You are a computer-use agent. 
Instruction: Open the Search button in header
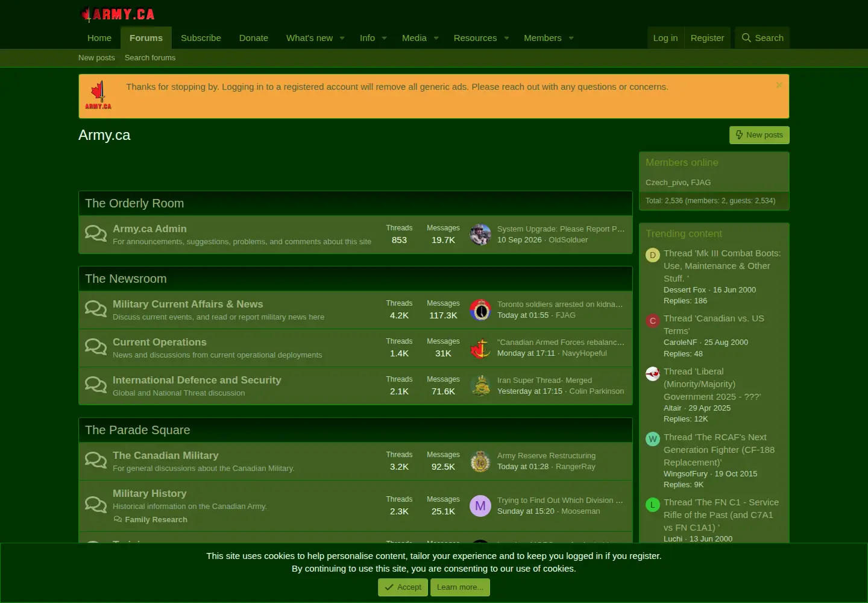click(763, 38)
